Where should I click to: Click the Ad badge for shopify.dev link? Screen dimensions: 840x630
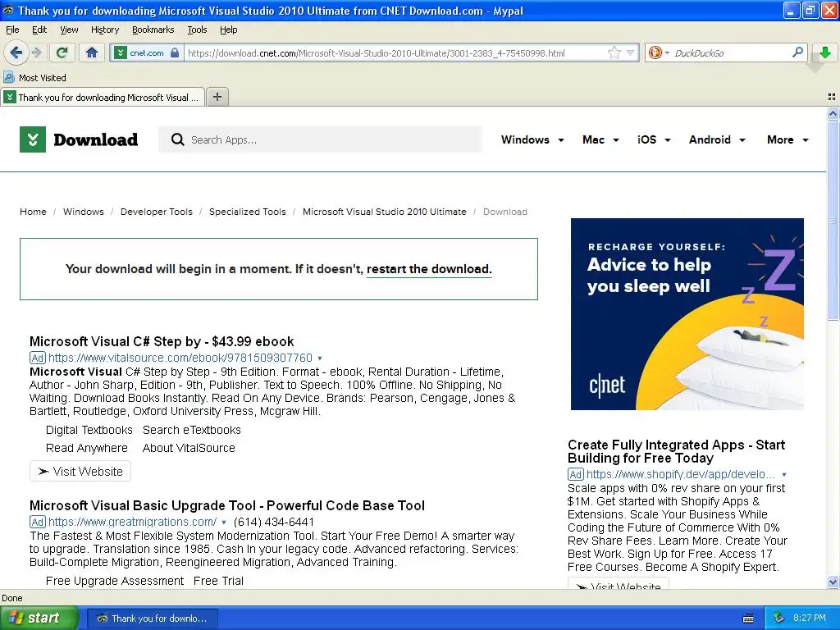click(575, 474)
